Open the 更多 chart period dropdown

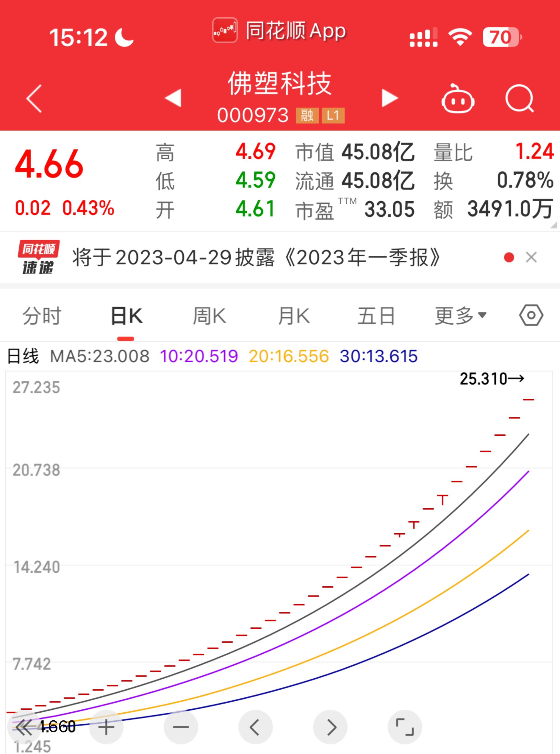click(459, 315)
